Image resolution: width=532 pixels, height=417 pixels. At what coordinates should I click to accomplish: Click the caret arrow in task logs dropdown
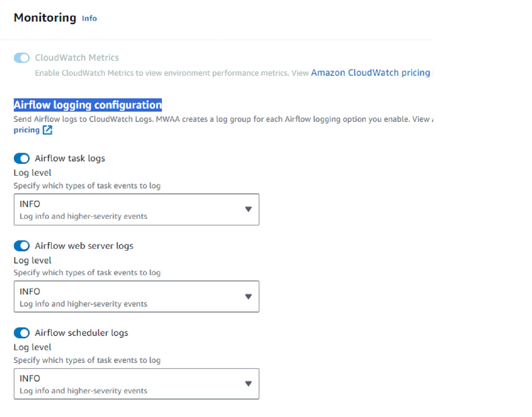(x=248, y=209)
